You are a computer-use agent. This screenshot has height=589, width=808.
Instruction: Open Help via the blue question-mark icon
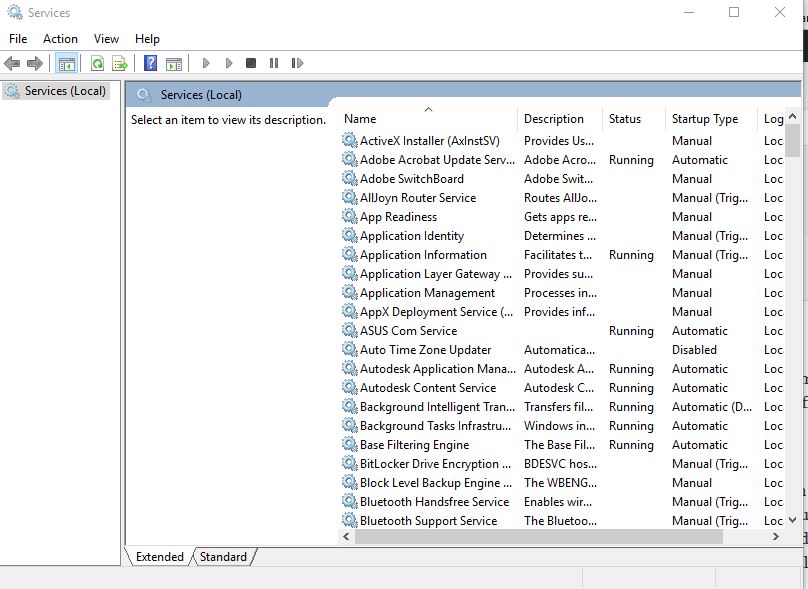(150, 64)
